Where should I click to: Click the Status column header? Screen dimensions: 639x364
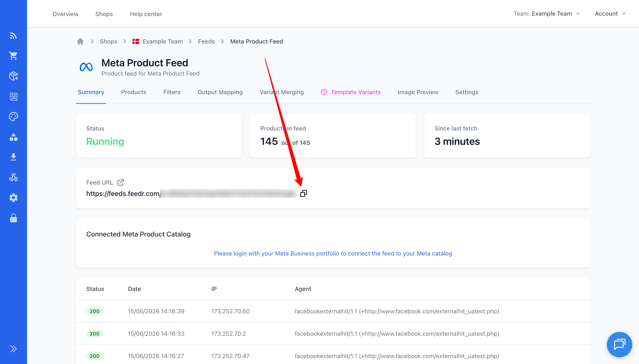95,289
